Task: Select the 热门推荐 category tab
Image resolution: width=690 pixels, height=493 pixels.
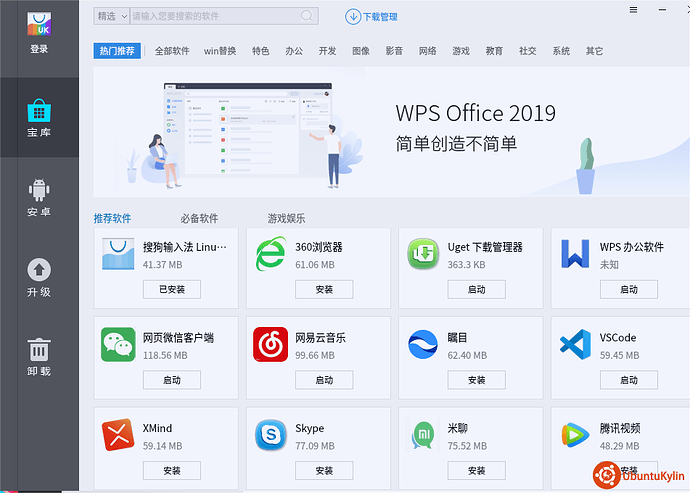Action: (117, 51)
